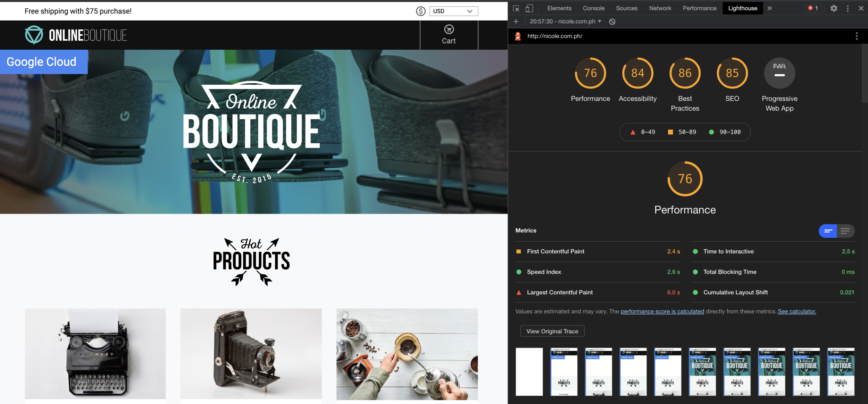Image resolution: width=868 pixels, height=404 pixels.
Task: Show more DevTools tabs chevron
Action: [x=769, y=8]
